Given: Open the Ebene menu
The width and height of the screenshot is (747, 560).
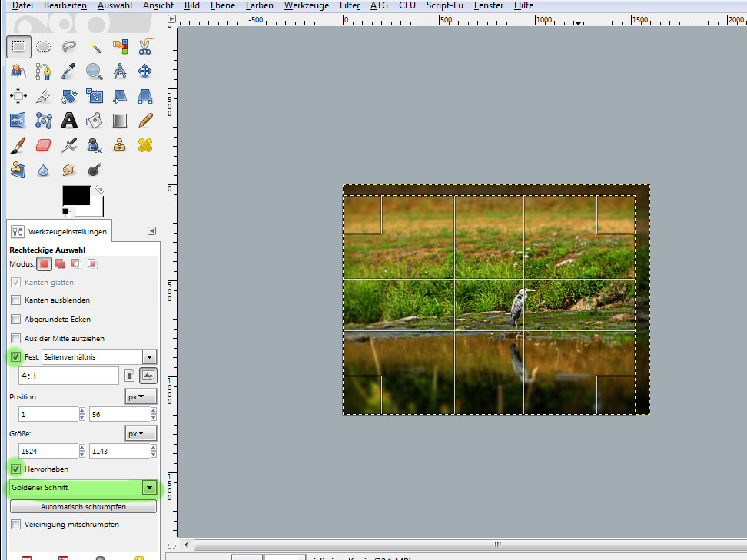Looking at the screenshot, I should 222,5.
